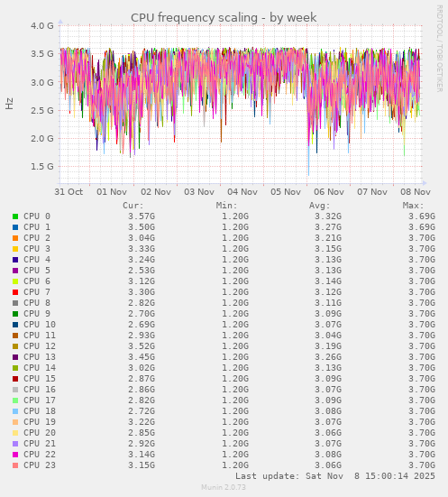Click the Min: column header

(227, 206)
